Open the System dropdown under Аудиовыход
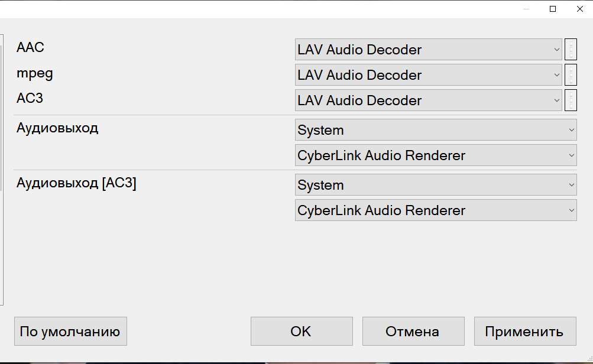The image size is (593, 364). 436,130
